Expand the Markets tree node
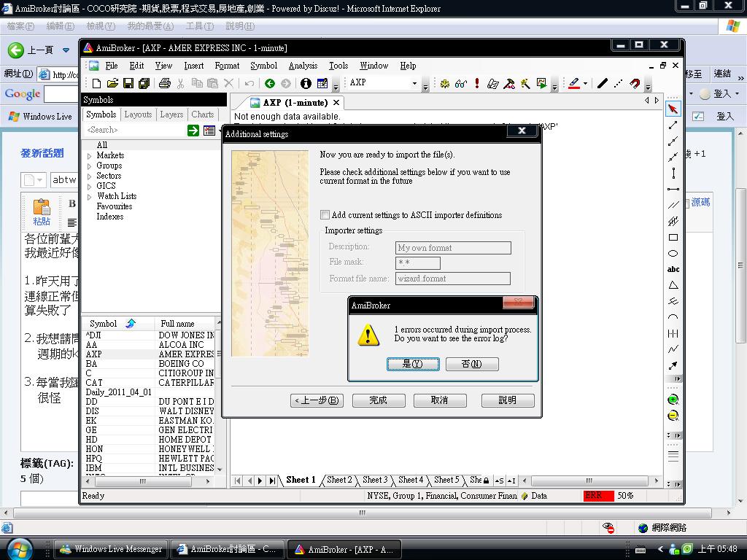 click(x=89, y=156)
